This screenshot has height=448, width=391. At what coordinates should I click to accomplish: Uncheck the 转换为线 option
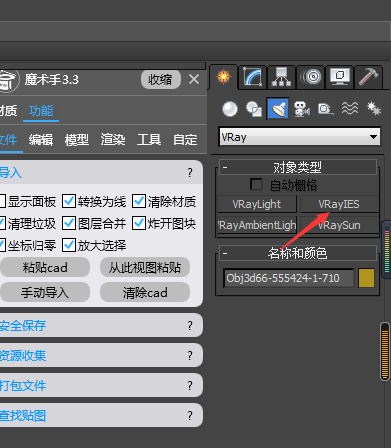[x=69, y=201]
